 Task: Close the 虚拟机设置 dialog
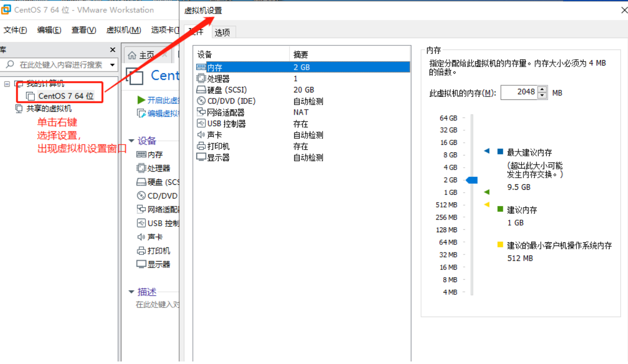point(624,10)
